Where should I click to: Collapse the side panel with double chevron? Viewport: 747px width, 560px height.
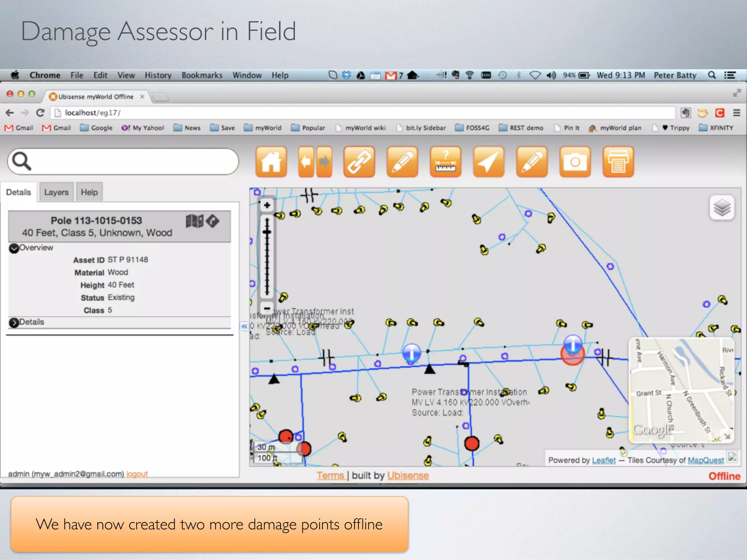click(x=244, y=326)
